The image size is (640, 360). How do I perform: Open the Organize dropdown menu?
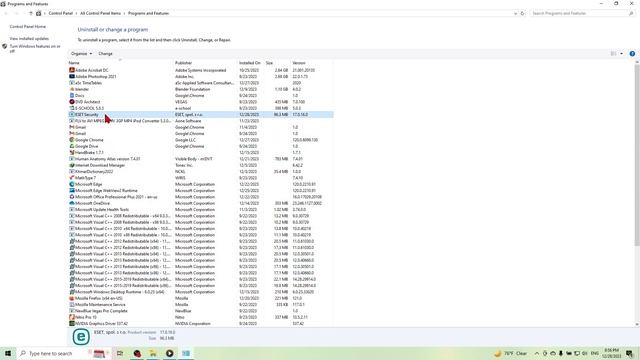81,53
